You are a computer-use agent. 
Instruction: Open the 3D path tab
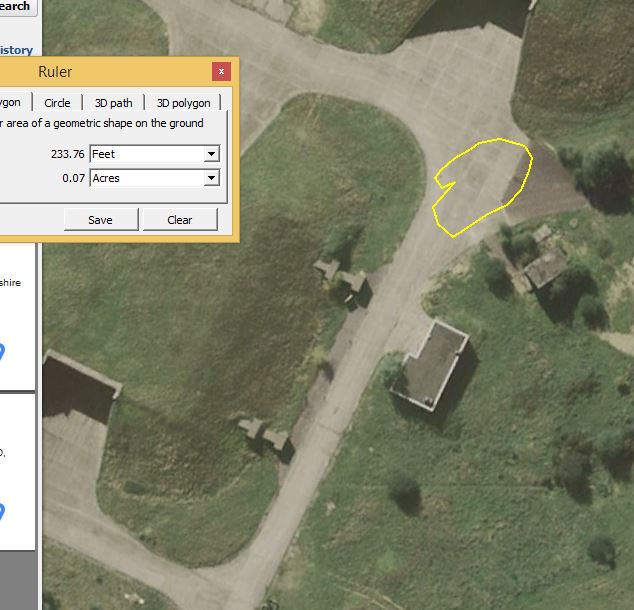click(x=113, y=103)
